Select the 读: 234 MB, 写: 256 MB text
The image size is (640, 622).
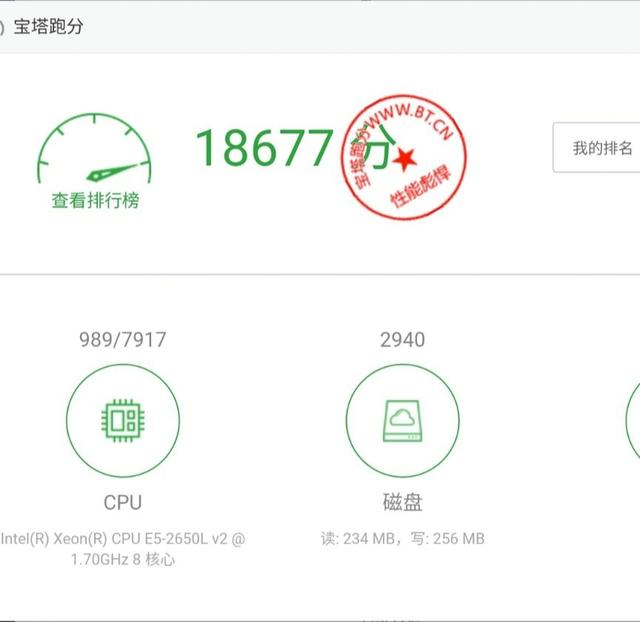coord(403,539)
